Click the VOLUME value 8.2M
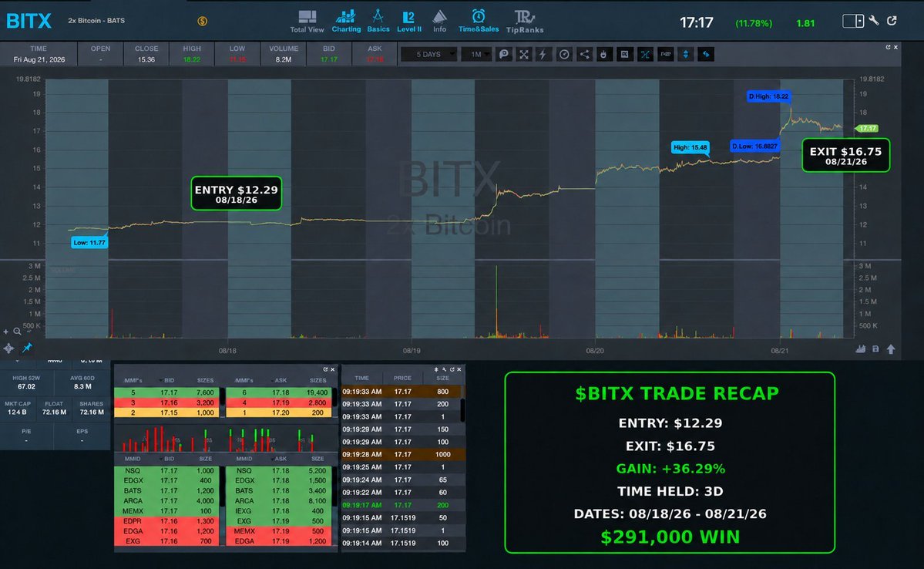924x569 pixels. (x=284, y=59)
